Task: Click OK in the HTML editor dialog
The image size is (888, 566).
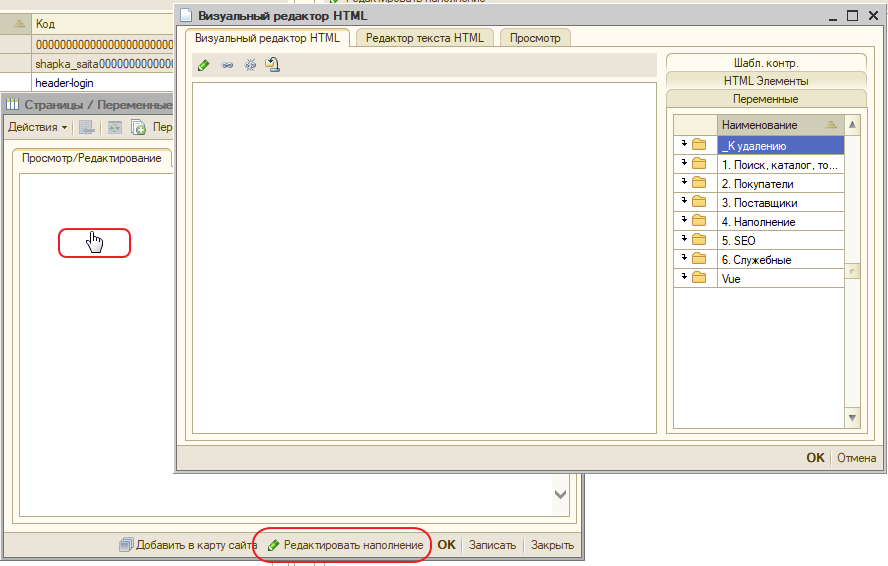Action: (x=816, y=458)
